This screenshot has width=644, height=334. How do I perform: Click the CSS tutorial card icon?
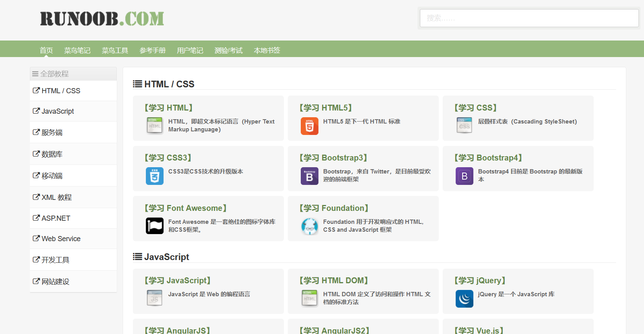[464, 125]
